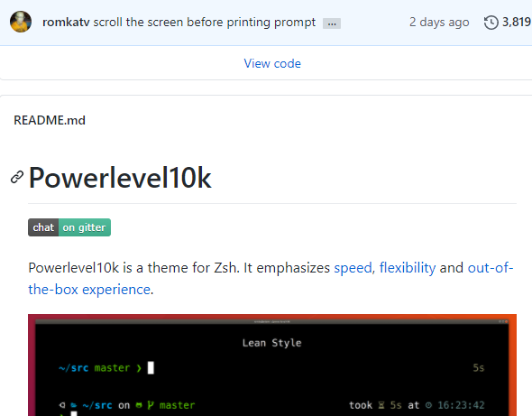Follow the 'speed' hyperlink
The width and height of the screenshot is (532, 416).
click(x=353, y=268)
